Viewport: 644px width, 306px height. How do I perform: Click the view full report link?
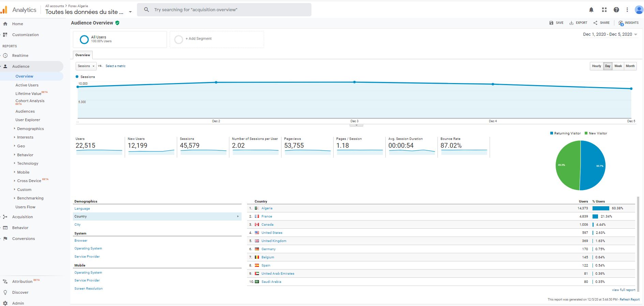coord(623,290)
